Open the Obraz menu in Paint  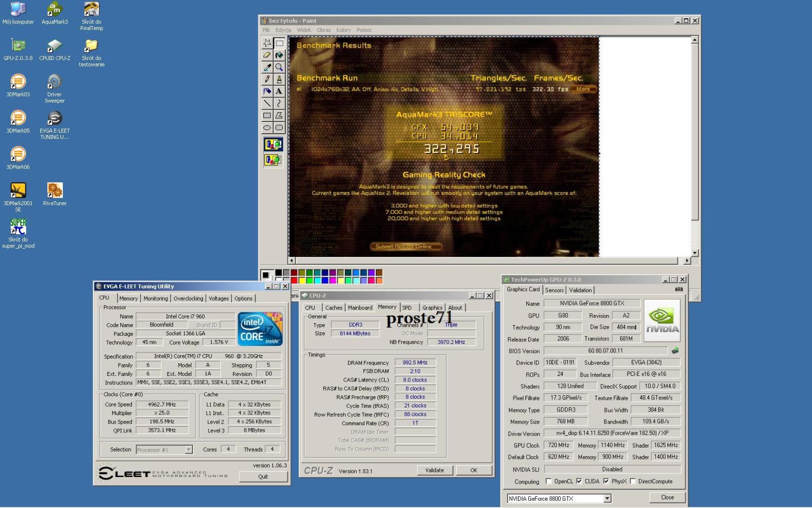(324, 30)
